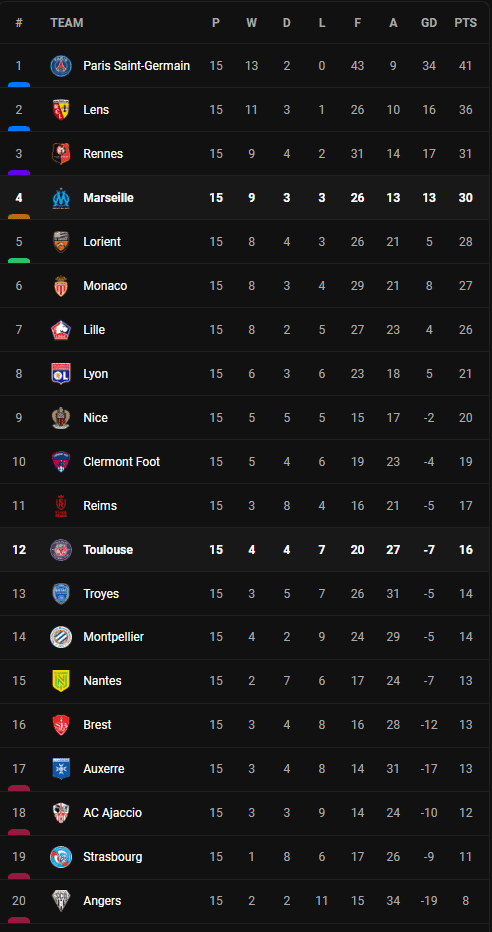Viewport: 492px width, 932px height.
Task: Open the Rennes team logo
Action: coord(61,154)
